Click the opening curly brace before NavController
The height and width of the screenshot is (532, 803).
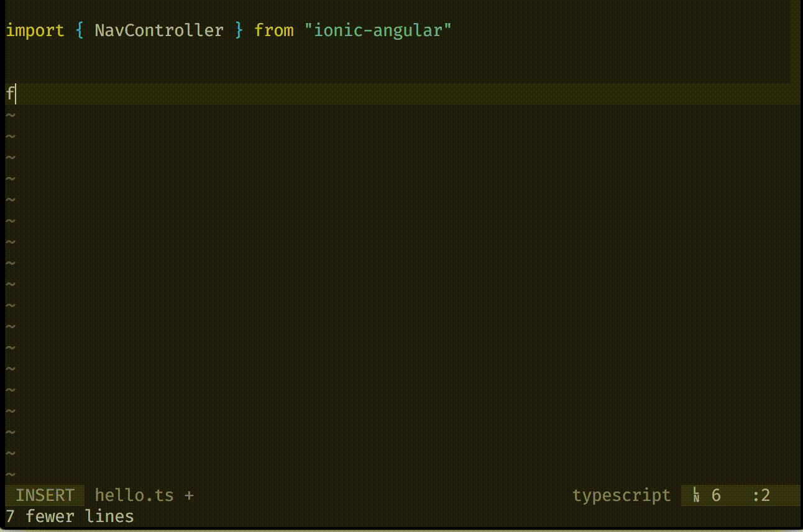coord(80,30)
